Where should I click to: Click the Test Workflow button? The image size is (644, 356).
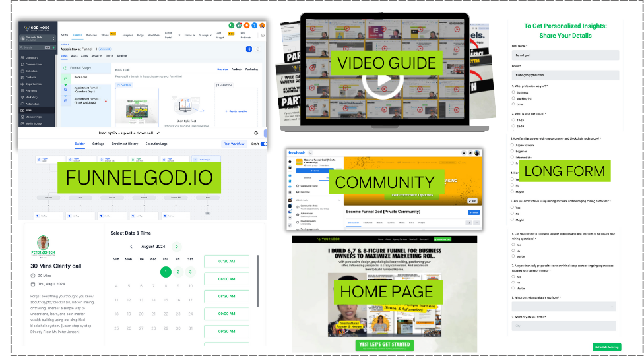click(236, 144)
